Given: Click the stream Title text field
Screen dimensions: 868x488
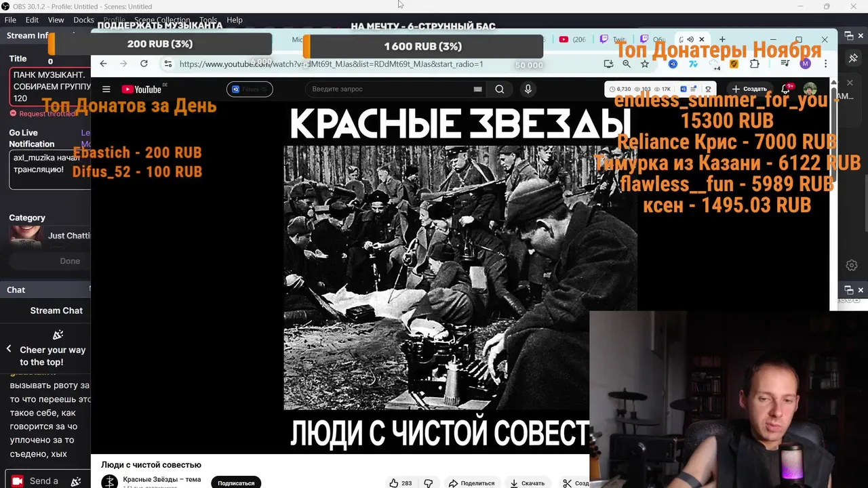Looking at the screenshot, I should (50, 86).
